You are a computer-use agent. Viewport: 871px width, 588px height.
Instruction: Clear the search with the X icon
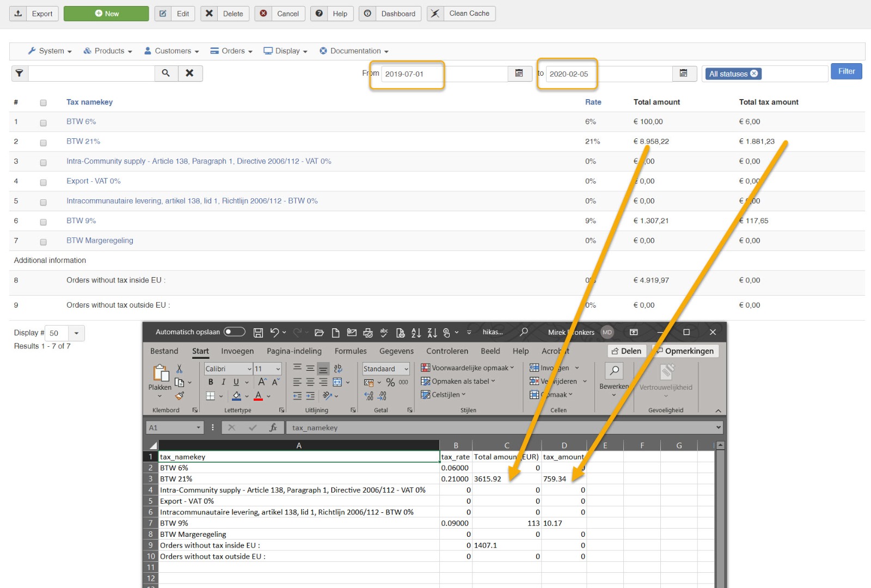tap(189, 73)
